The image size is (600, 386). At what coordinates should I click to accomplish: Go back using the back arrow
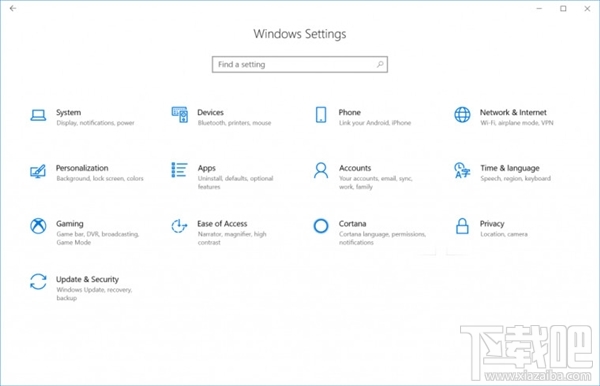13,8
